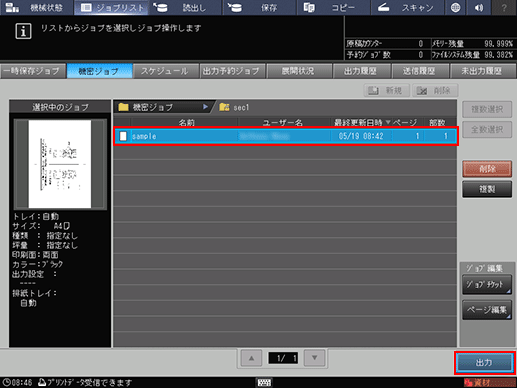
Task: Select the 出力履歴 tab
Action: [361, 71]
